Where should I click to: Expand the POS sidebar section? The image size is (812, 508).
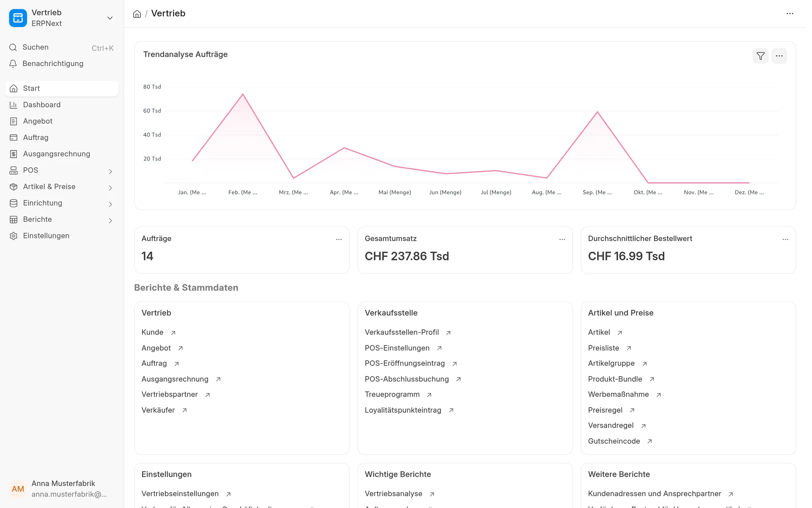click(62, 170)
